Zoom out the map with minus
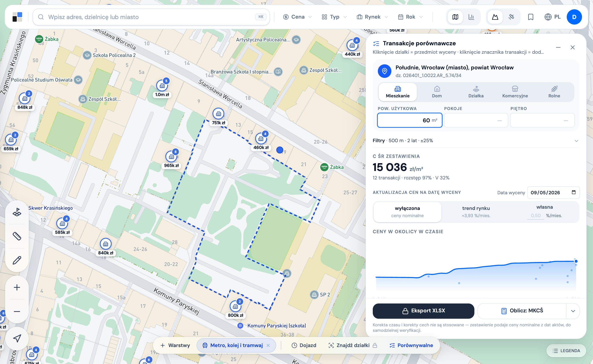 [17, 312]
